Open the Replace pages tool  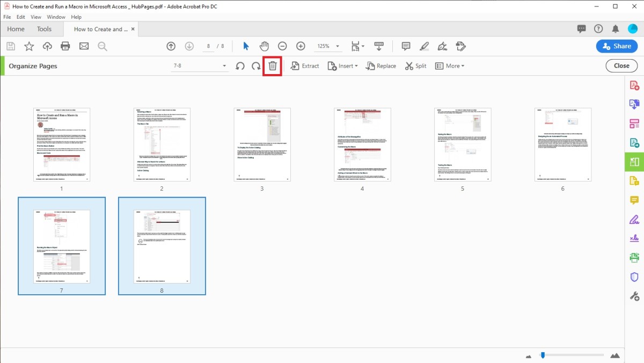coord(380,66)
